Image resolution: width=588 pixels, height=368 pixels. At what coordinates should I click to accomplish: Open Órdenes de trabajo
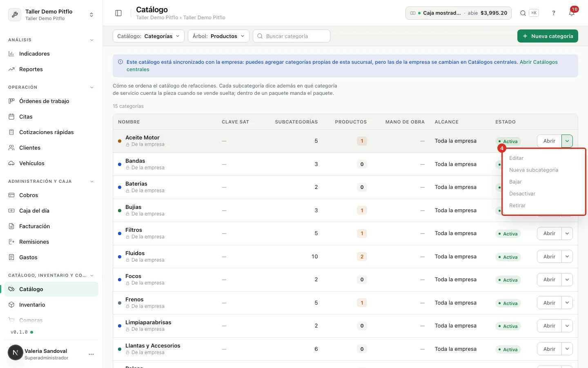(x=51, y=101)
